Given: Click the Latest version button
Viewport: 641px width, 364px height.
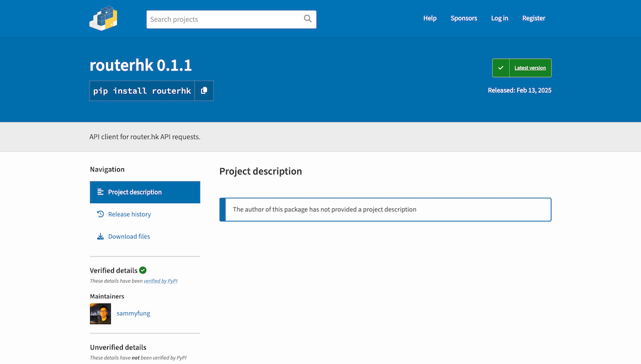Looking at the screenshot, I should click(530, 68).
